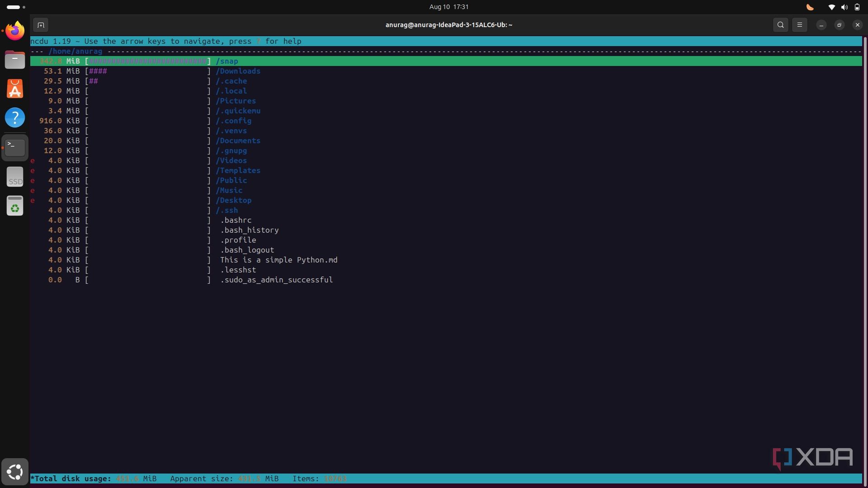Open the SSD drive icon in the dock
This screenshot has height=488, width=868.
15,177
